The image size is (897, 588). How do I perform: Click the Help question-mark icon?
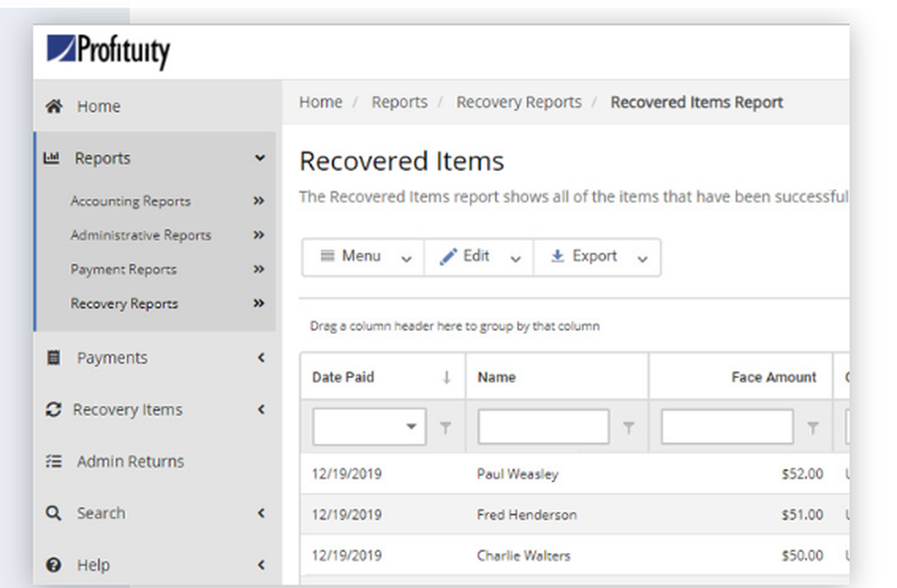54,565
